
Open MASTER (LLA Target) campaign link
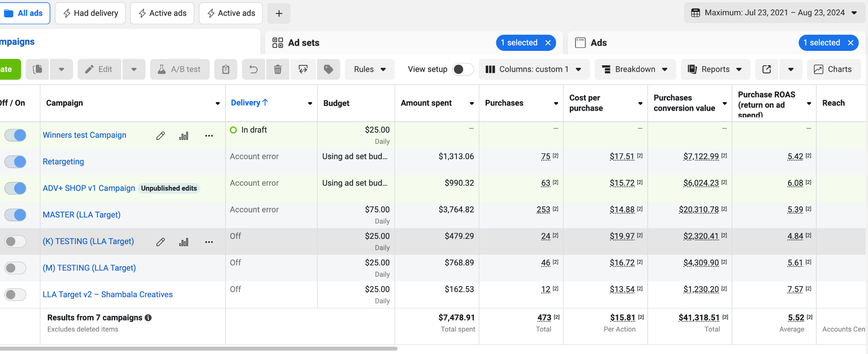82,215
